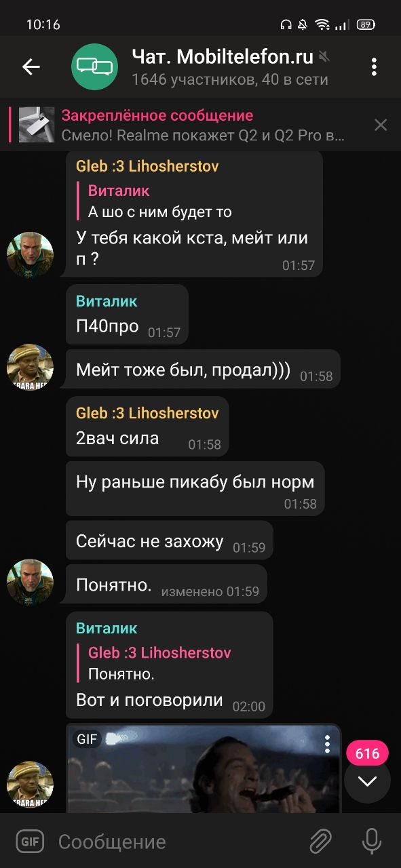
Task: Tap the battery indicator in the status bar
Action: pos(366,24)
